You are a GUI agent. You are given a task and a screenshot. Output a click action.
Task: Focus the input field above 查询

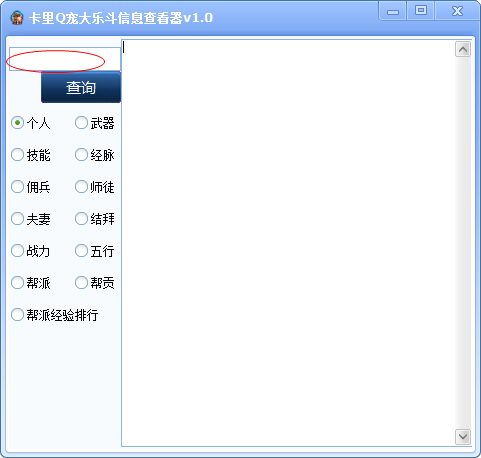65,59
